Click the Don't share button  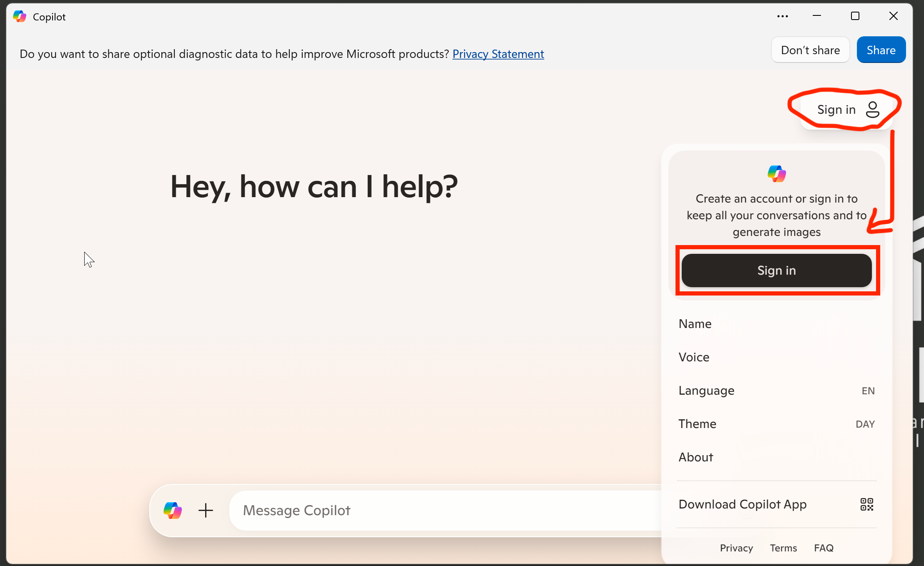810,50
